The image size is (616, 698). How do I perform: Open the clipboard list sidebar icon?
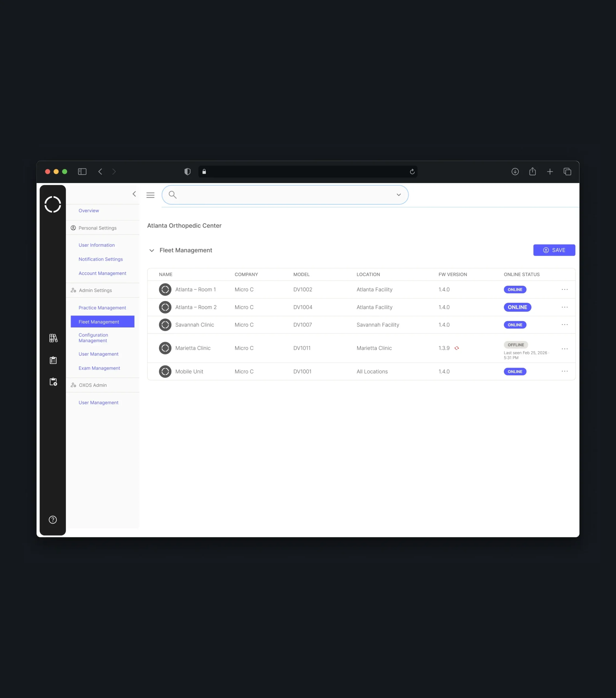click(53, 360)
